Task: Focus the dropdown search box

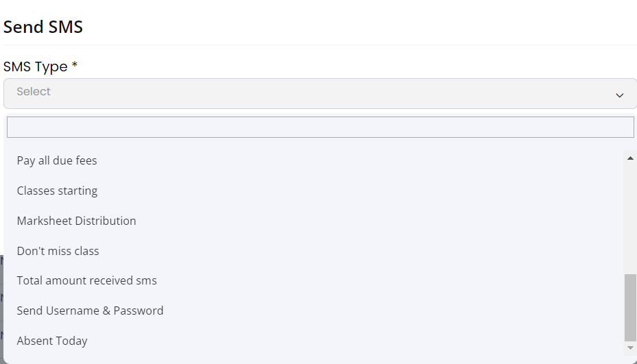Action: pos(320,128)
